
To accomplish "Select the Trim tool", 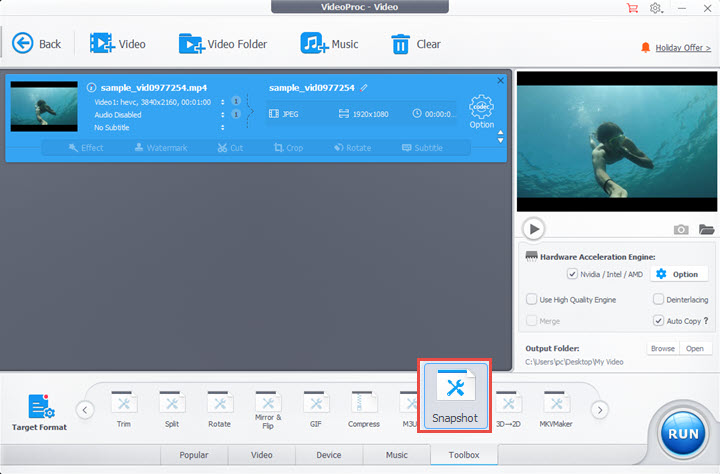I will 124,409.
